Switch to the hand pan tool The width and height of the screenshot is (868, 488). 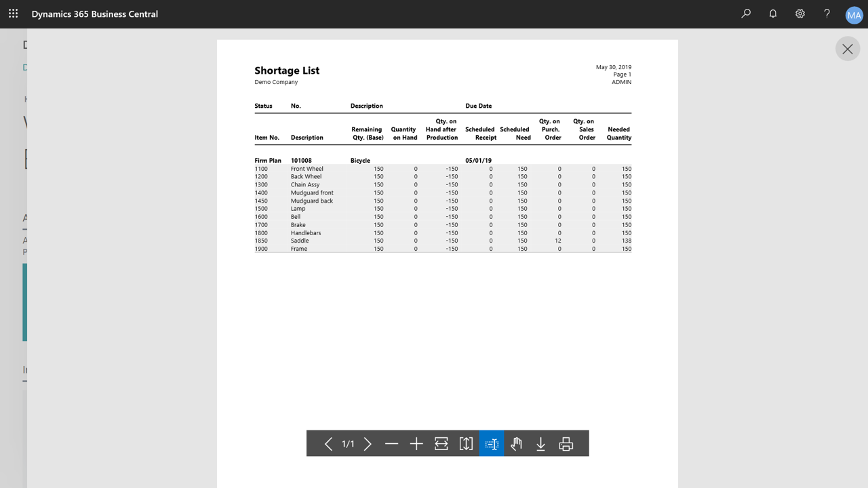516,444
